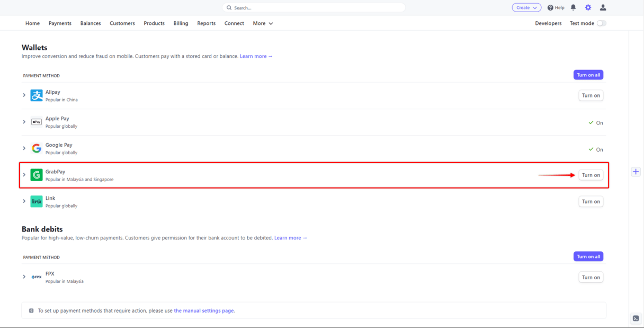Open the Alipay logo icon

click(37, 95)
